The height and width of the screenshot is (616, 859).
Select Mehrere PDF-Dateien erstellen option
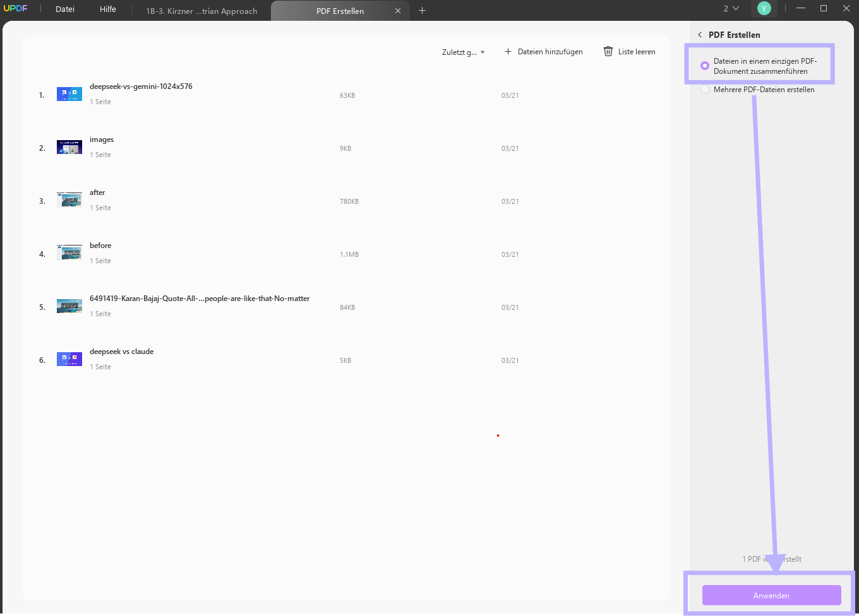tap(758, 90)
